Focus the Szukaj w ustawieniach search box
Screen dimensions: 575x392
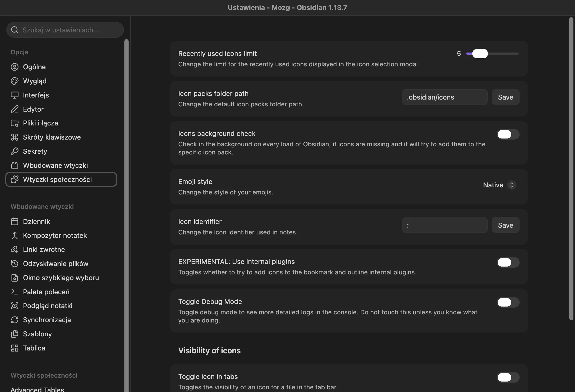coord(65,30)
